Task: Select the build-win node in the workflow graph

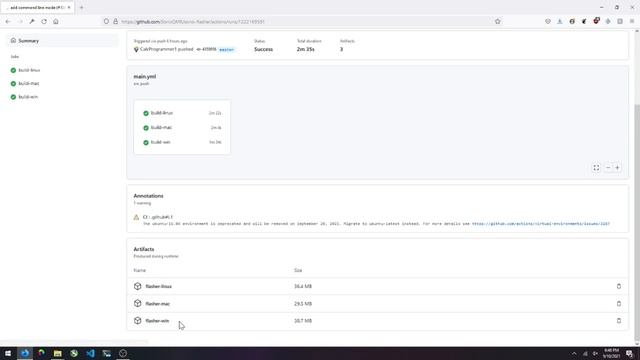Action: [182, 142]
